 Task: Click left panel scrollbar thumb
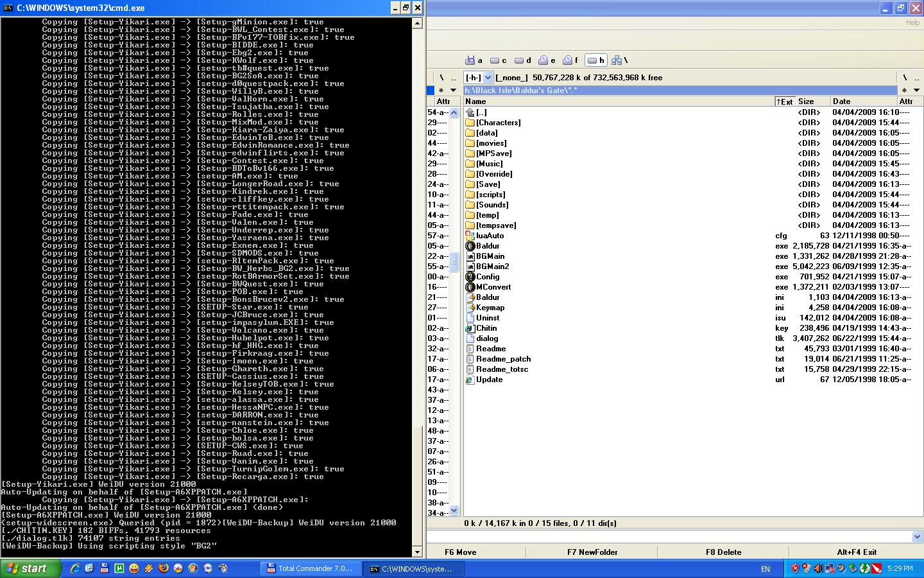[454, 262]
